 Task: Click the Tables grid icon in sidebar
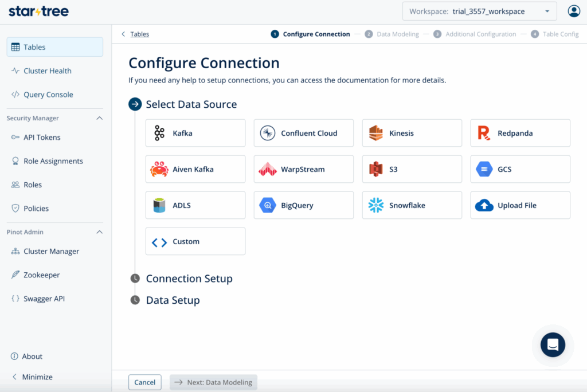click(x=15, y=47)
